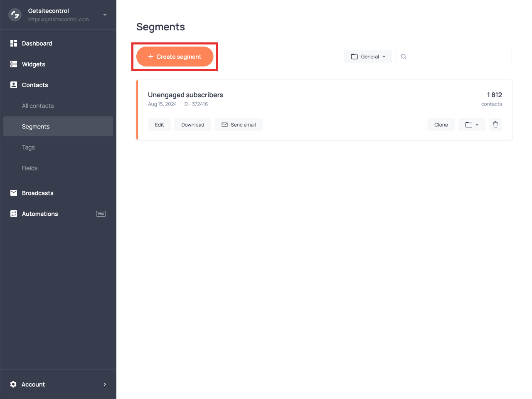
Task: Click the Account gear icon
Action: [x=13, y=384]
